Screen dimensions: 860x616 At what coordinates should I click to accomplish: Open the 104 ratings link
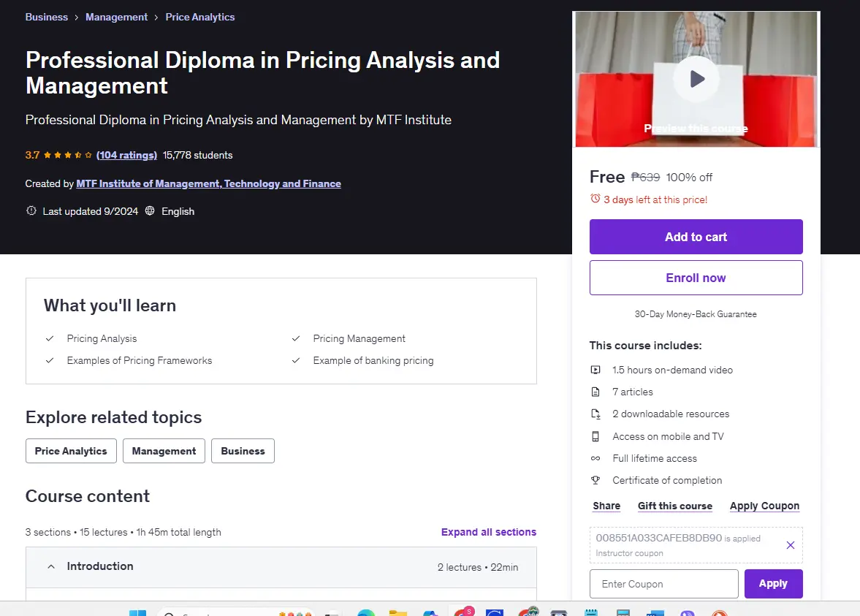pyautogui.click(x=126, y=155)
